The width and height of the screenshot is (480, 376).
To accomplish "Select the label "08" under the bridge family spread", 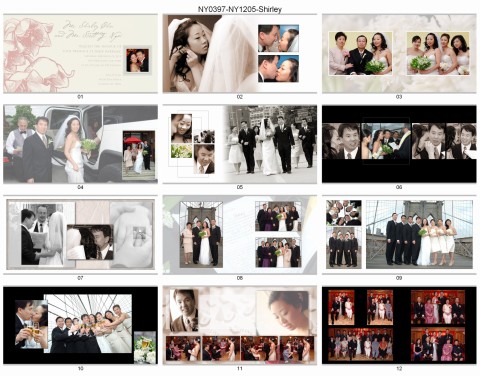I will click(x=240, y=278).
